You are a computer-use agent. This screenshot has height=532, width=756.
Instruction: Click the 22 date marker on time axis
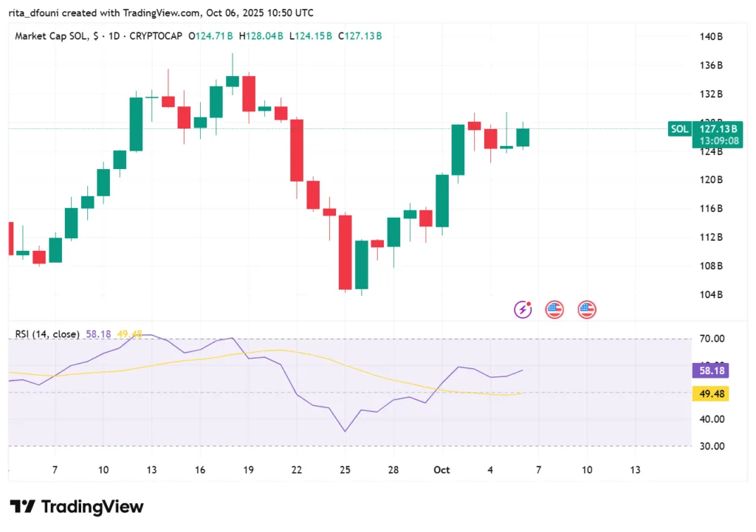[296, 470]
